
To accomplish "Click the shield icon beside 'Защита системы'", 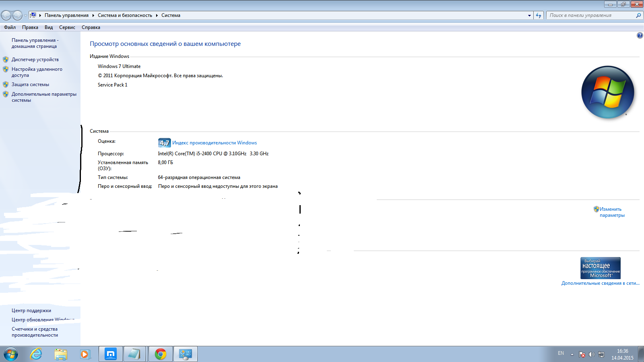I will [6, 84].
